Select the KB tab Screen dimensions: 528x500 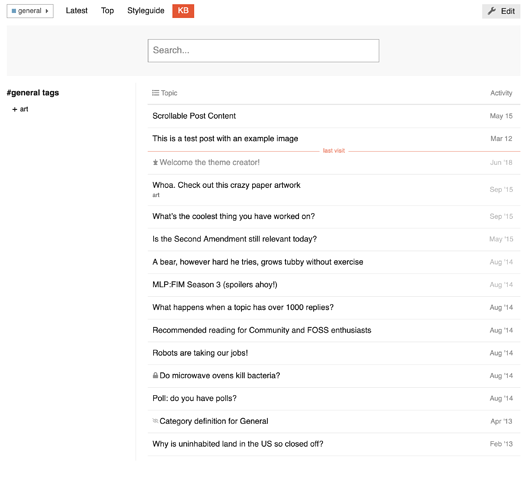click(x=183, y=11)
